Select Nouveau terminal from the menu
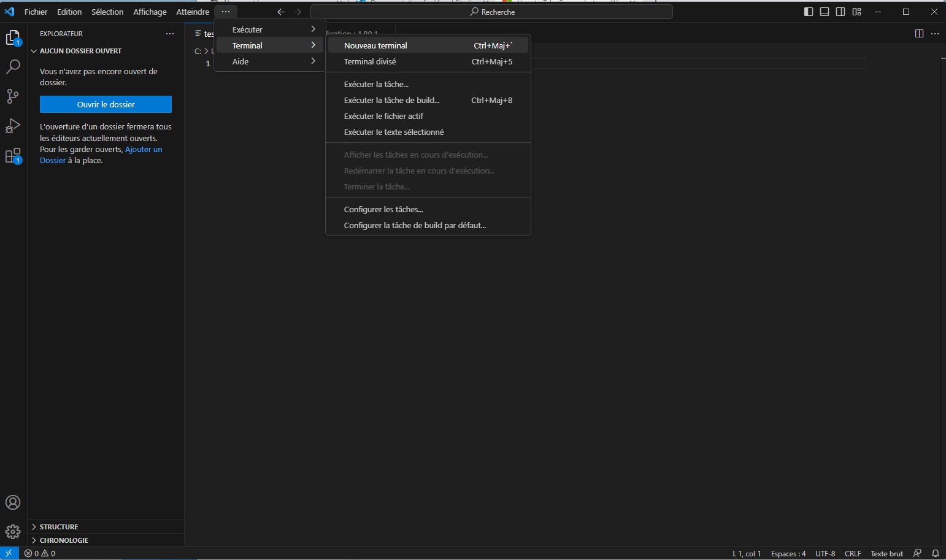Image resolution: width=946 pixels, height=560 pixels. click(375, 45)
